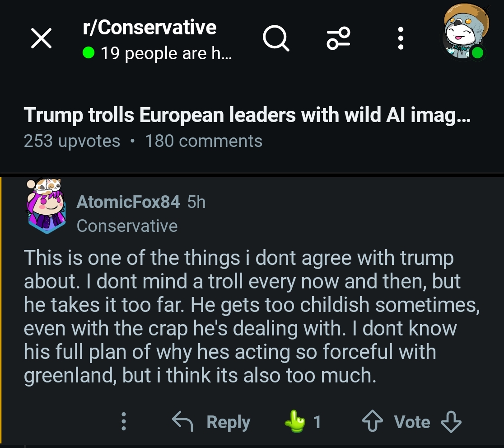Open the r/Conservative subreddit name
Image resolution: width=504 pixels, height=448 pixels.
tap(149, 28)
